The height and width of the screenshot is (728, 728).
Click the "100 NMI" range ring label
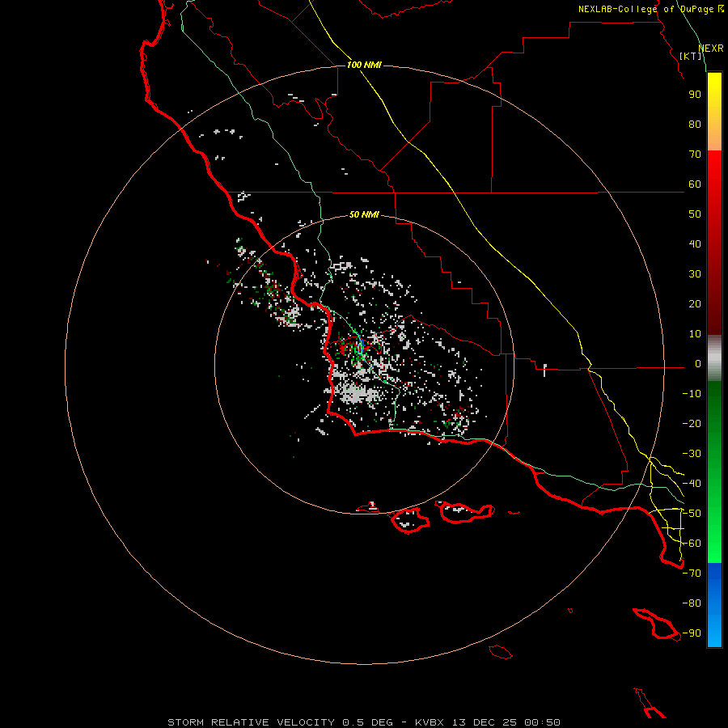tap(364, 65)
